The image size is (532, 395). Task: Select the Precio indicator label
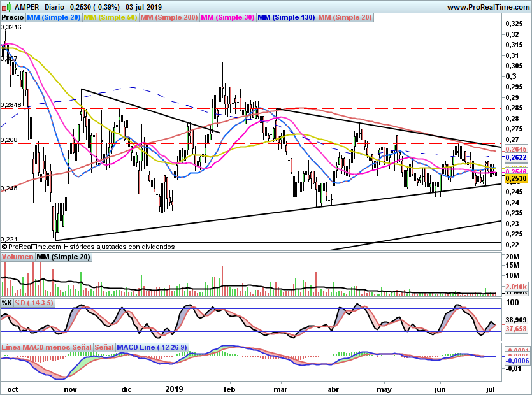click(12, 17)
